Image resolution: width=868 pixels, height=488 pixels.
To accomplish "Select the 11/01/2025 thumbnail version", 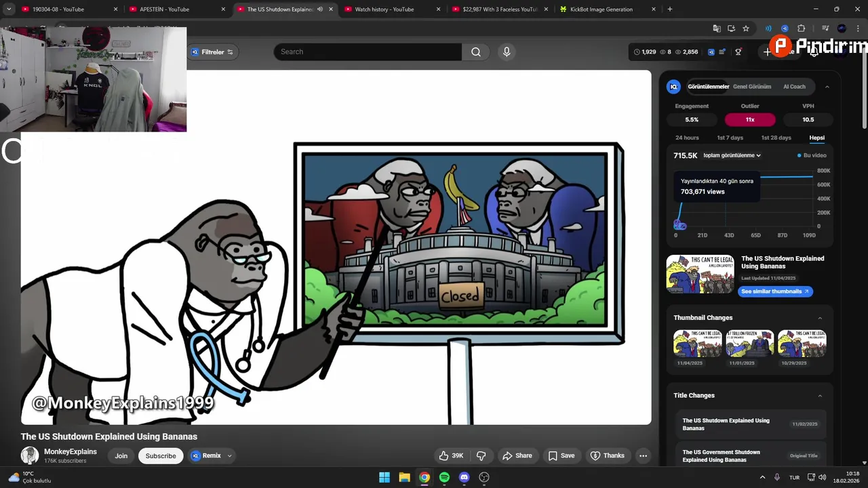I will [750, 344].
